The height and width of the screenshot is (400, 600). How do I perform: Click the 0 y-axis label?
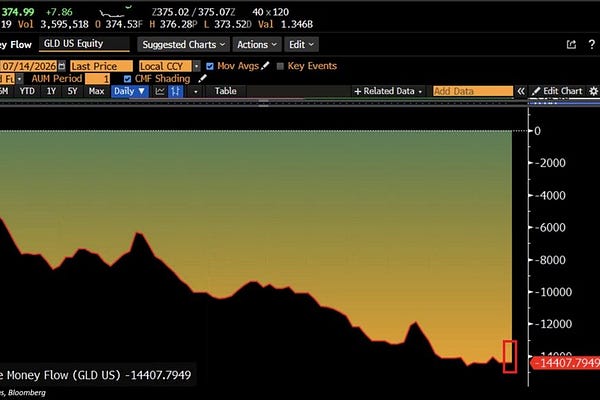(x=537, y=131)
